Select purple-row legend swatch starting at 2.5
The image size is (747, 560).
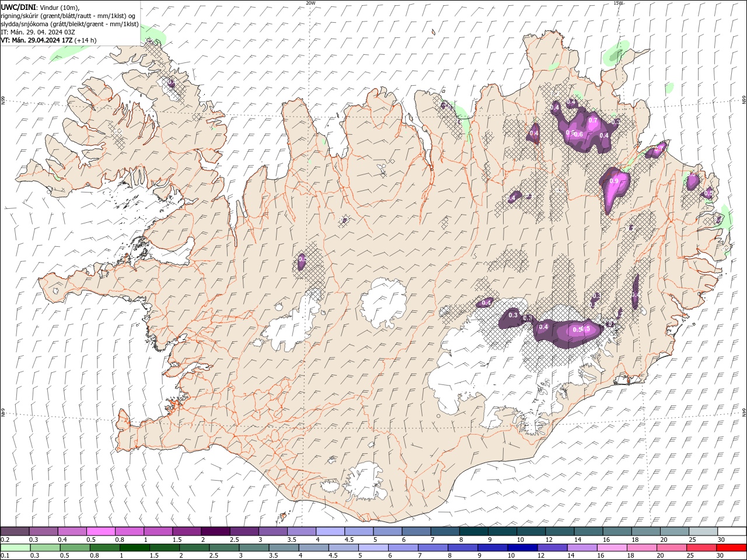click(x=244, y=531)
